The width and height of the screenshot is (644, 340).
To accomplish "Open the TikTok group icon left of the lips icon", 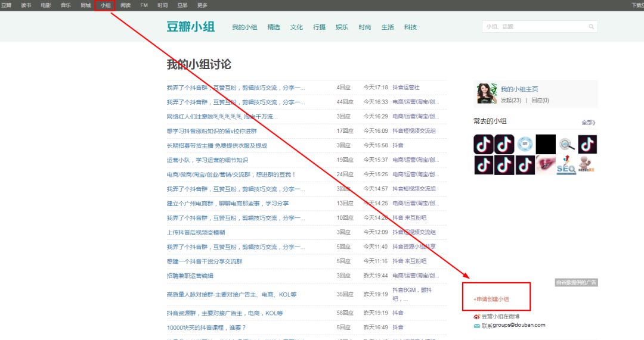I will (525, 165).
